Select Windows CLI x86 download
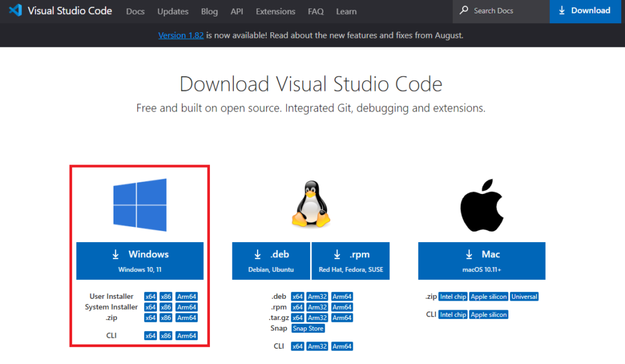 click(x=166, y=336)
